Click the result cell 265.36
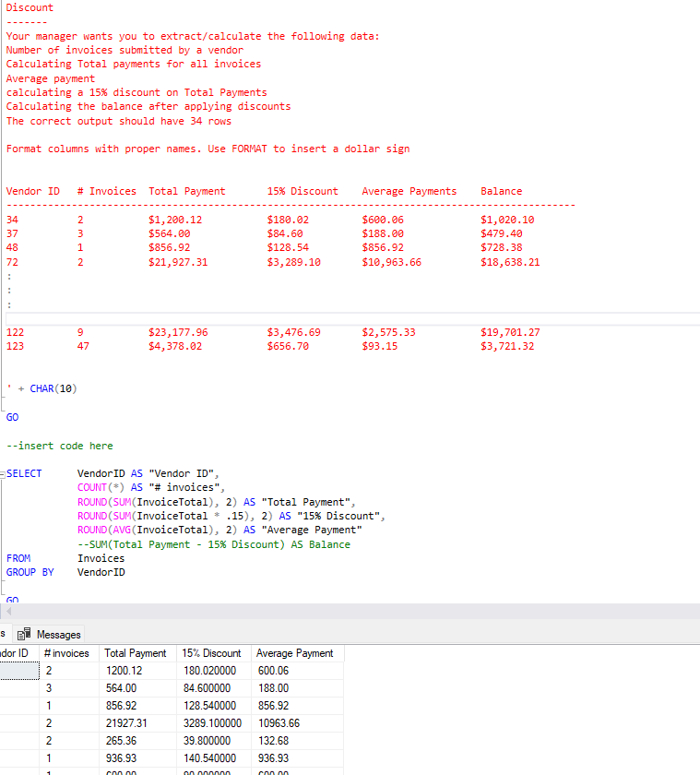The height and width of the screenshot is (775, 700). tap(137, 741)
